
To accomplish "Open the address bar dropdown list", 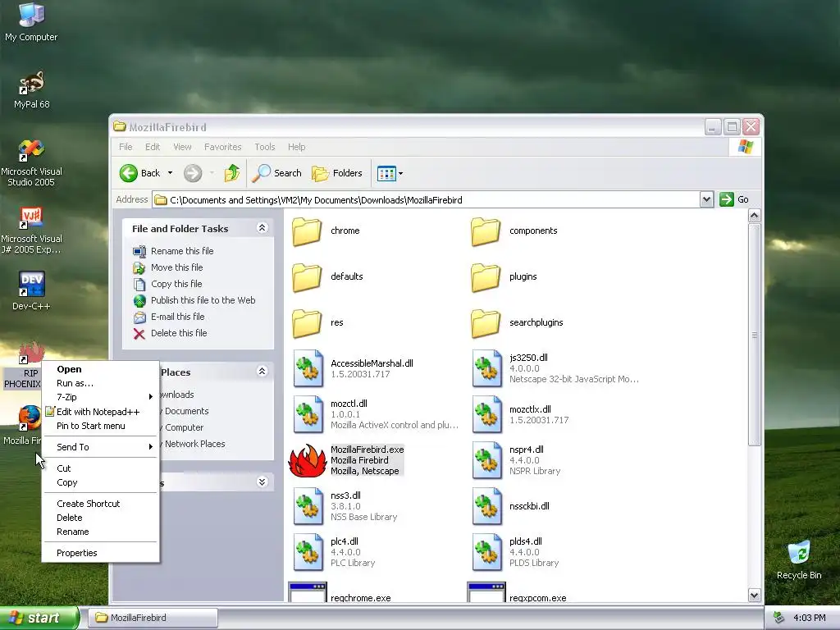I will [706, 200].
